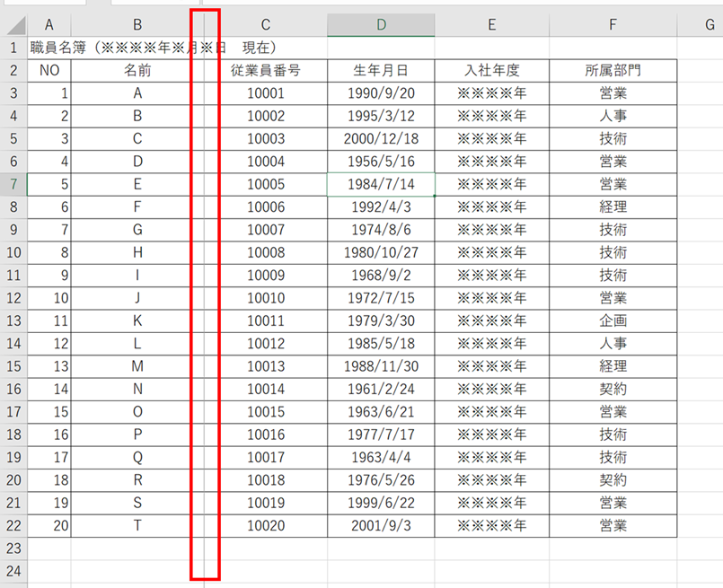Image resolution: width=723 pixels, height=588 pixels.
Task: Select the 入社年度 header cell
Action: pyautogui.click(x=491, y=70)
